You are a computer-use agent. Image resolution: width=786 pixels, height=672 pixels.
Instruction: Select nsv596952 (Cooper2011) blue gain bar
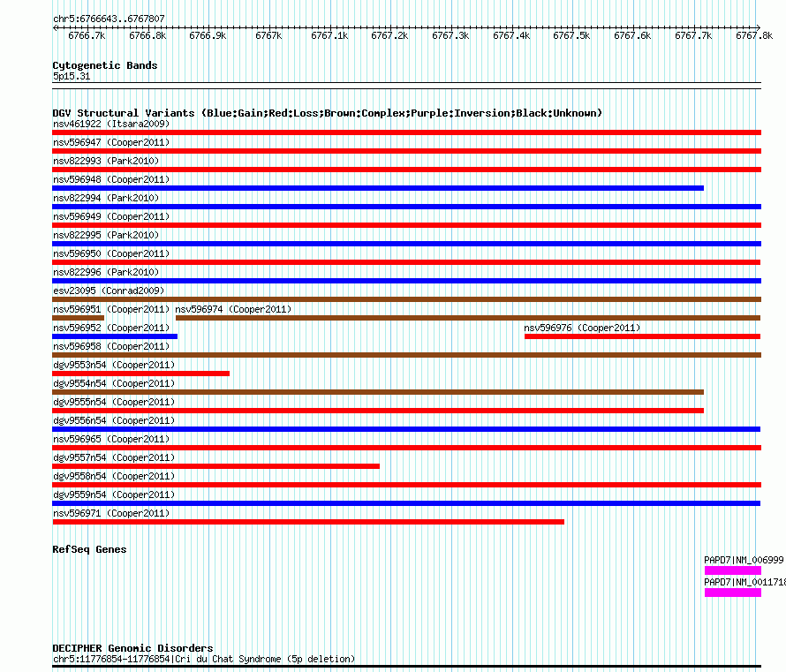pos(115,336)
